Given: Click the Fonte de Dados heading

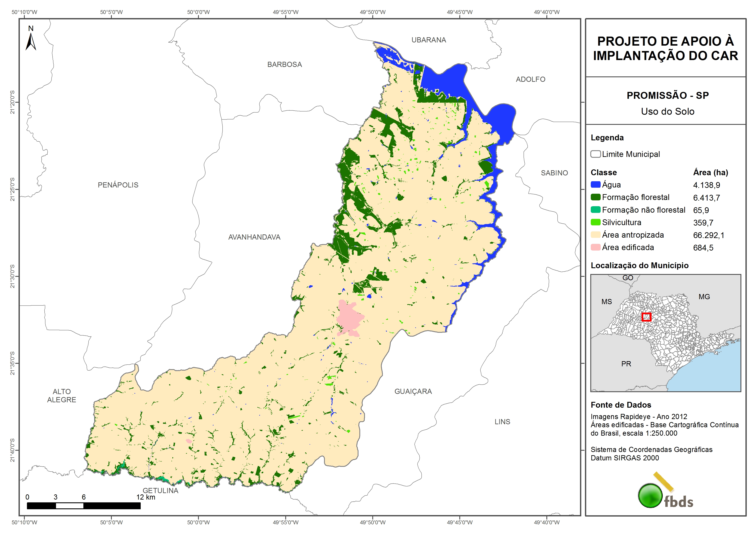Looking at the screenshot, I should (621, 405).
